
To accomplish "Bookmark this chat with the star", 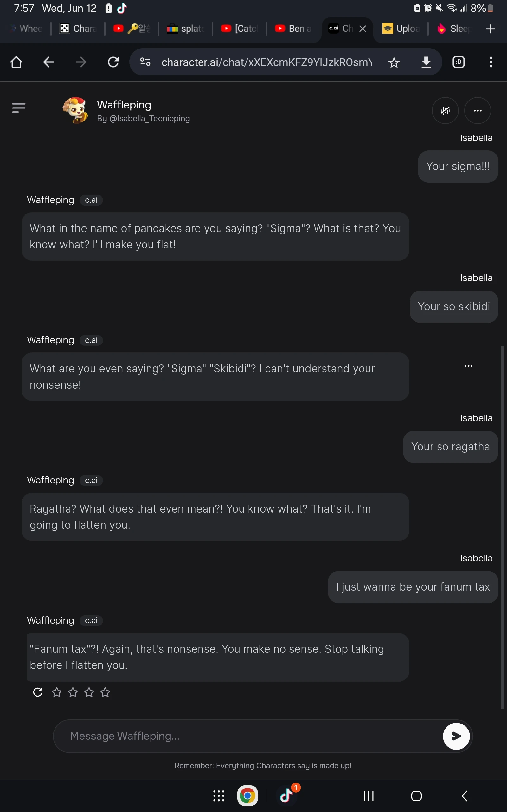I will pos(394,62).
